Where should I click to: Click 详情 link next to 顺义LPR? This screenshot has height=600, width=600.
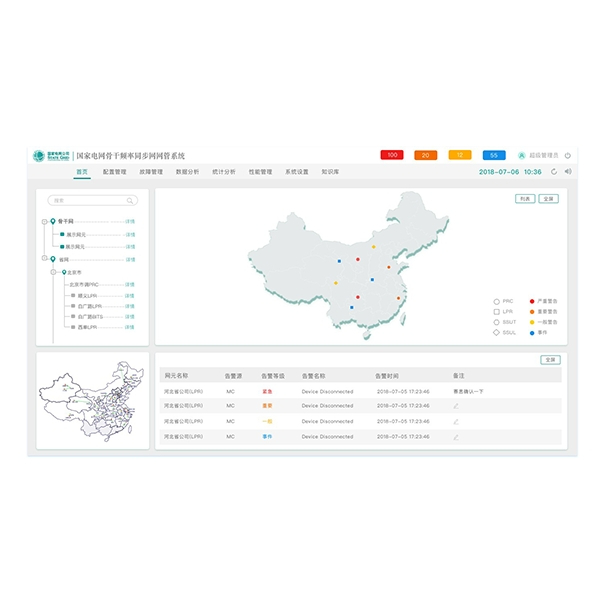(x=129, y=295)
